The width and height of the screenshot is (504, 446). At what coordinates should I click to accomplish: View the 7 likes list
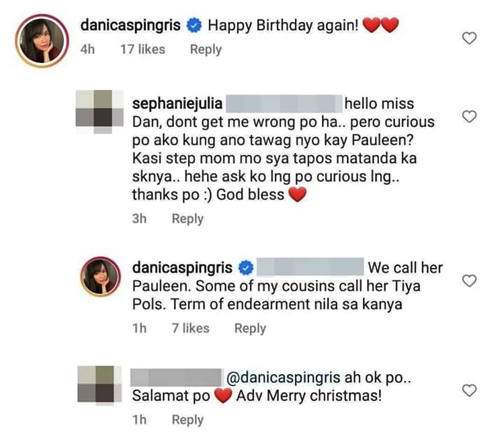[x=191, y=328]
